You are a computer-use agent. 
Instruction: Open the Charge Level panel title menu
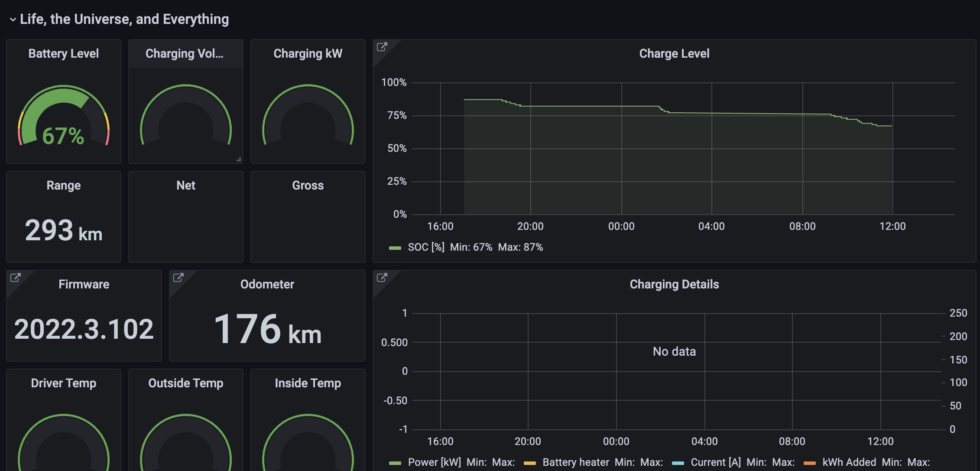[674, 53]
